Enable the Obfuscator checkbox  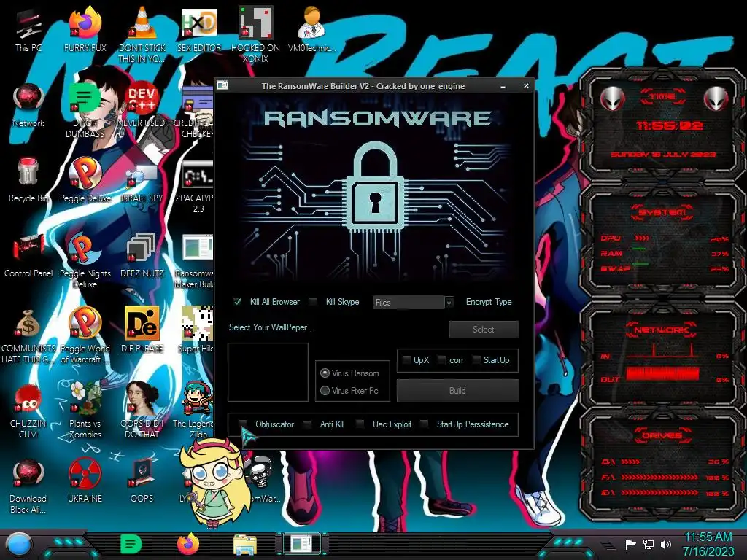click(244, 424)
